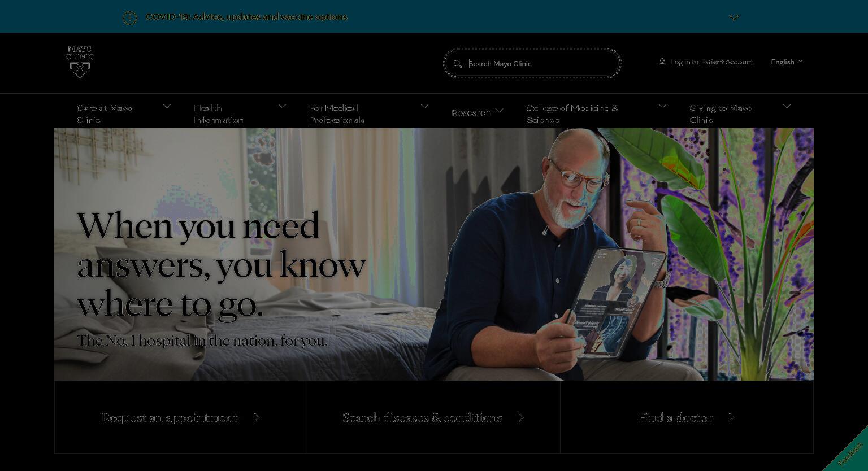Click the search magnifier icon
868x471 pixels.
point(458,64)
